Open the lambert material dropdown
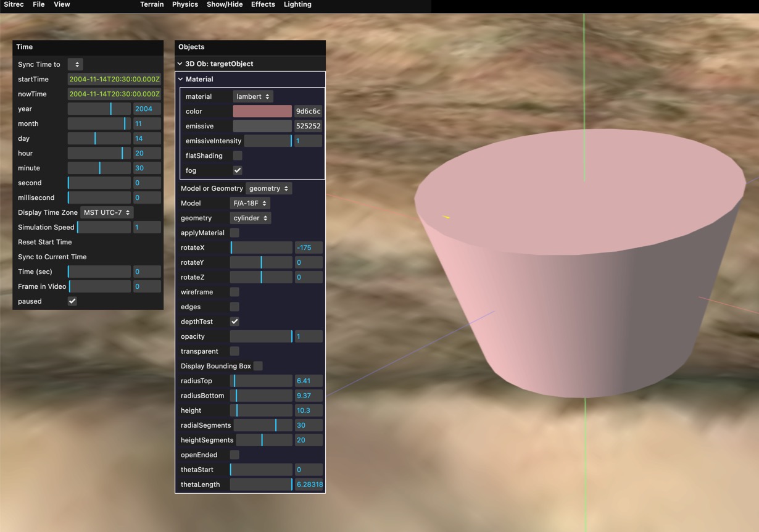This screenshot has width=759, height=532. point(253,96)
